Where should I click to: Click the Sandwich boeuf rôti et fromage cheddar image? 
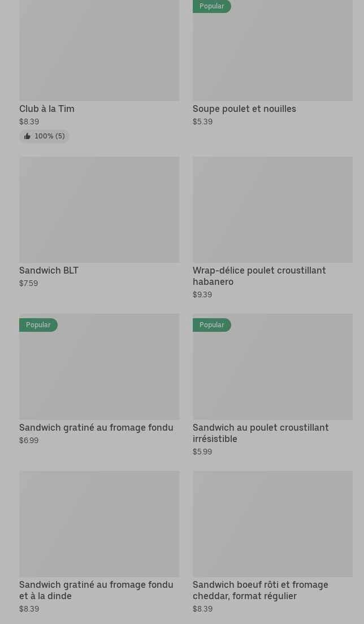[x=272, y=523]
